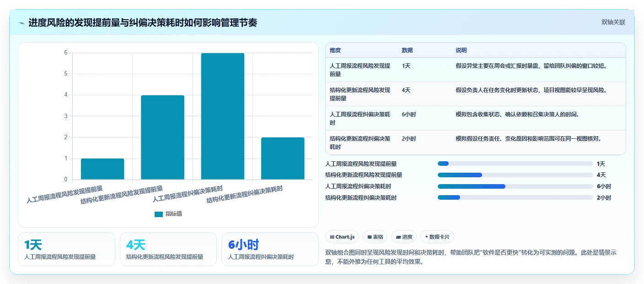Click the 1天 value in the table
Image resolution: width=644 pixels, height=284 pixels.
(406, 66)
